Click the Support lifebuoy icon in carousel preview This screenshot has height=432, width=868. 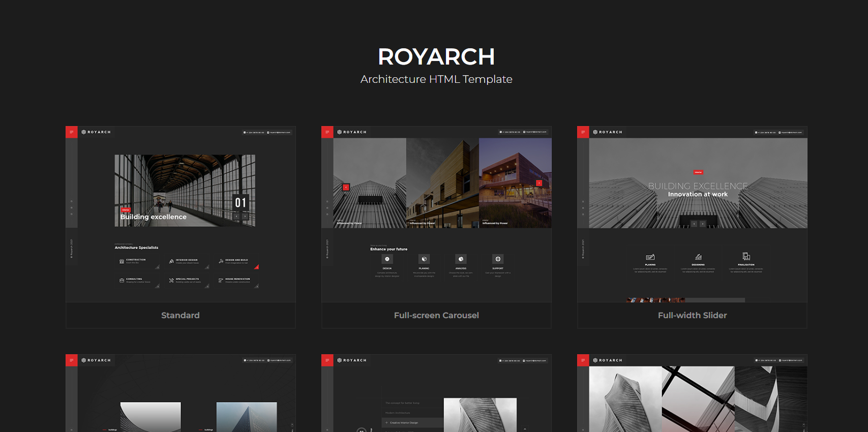pos(498,259)
